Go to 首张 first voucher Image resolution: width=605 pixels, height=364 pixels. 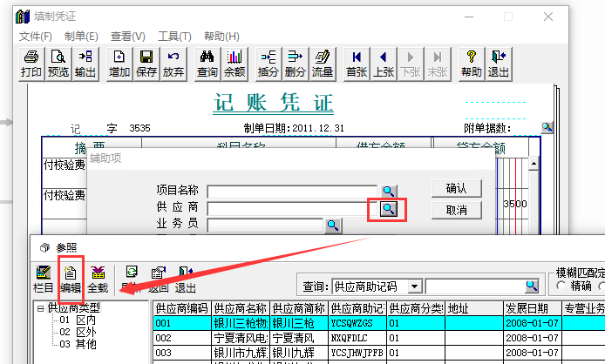coord(356,63)
